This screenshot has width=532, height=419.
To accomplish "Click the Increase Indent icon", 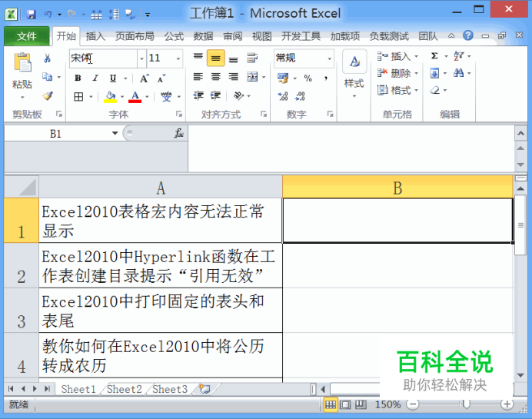I will click(x=216, y=96).
